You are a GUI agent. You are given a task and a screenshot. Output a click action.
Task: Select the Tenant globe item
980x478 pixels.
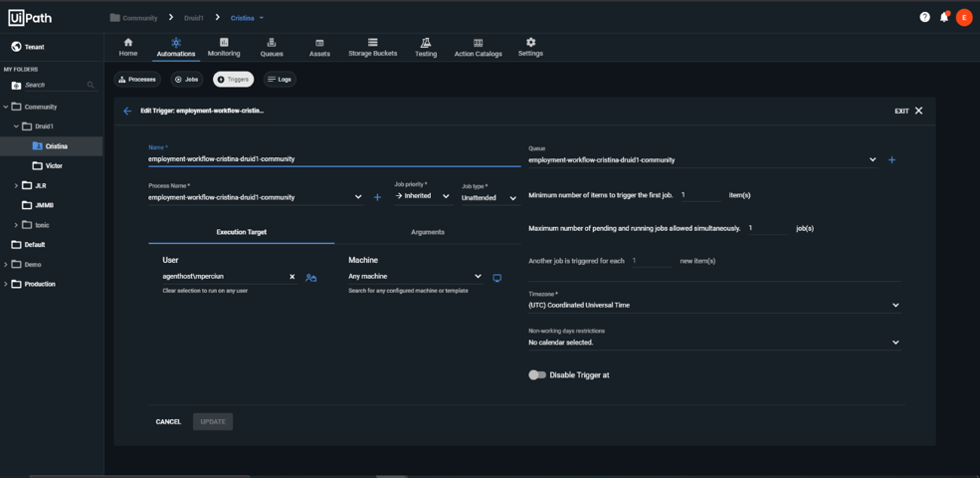pyautogui.click(x=28, y=47)
